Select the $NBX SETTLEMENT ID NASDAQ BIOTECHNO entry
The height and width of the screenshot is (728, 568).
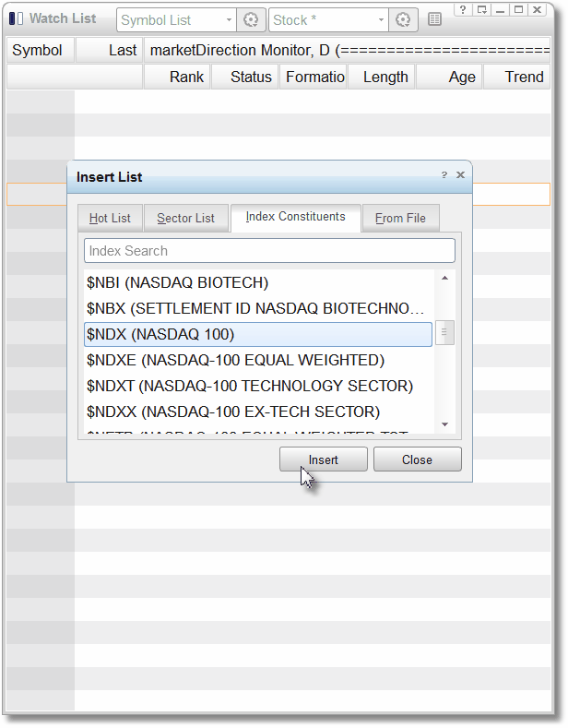258,308
